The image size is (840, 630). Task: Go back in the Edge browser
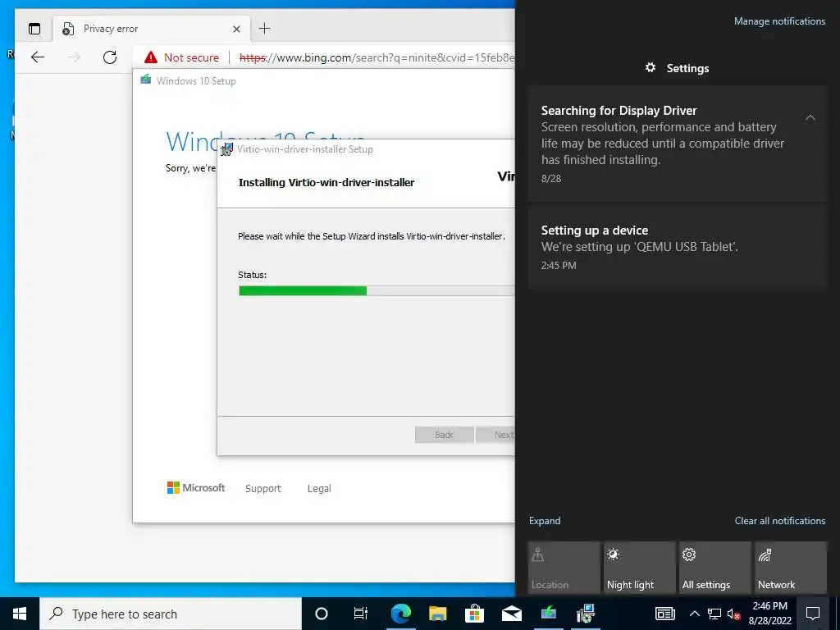(x=38, y=57)
